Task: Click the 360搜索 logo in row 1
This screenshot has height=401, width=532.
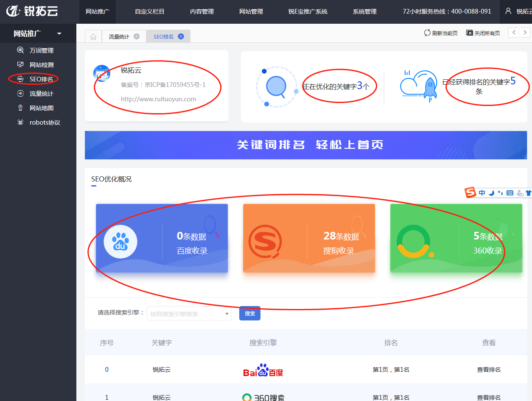Action: coord(263,398)
